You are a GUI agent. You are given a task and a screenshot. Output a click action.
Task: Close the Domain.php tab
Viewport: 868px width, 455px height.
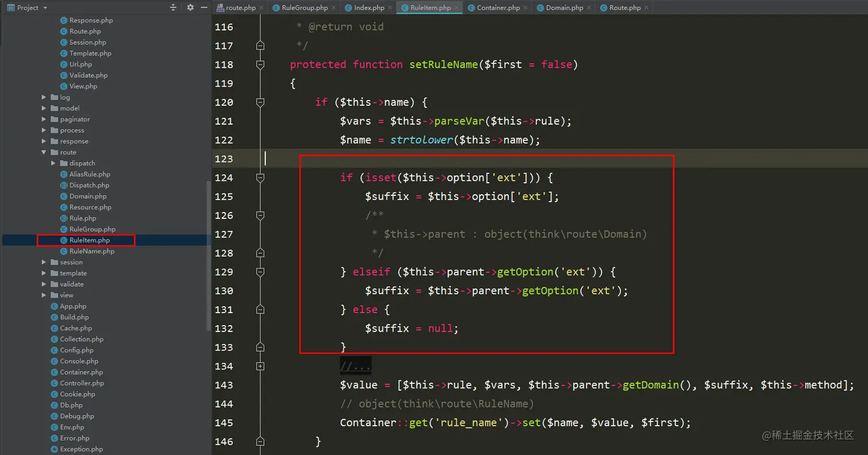pos(589,7)
